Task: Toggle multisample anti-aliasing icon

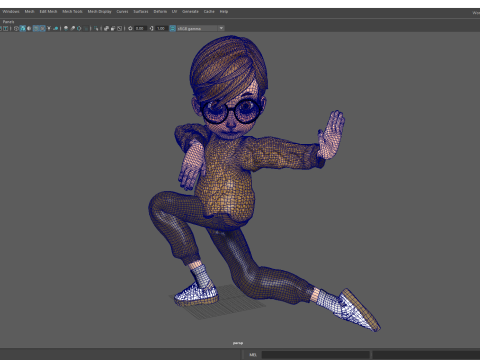Action: (x=79, y=29)
